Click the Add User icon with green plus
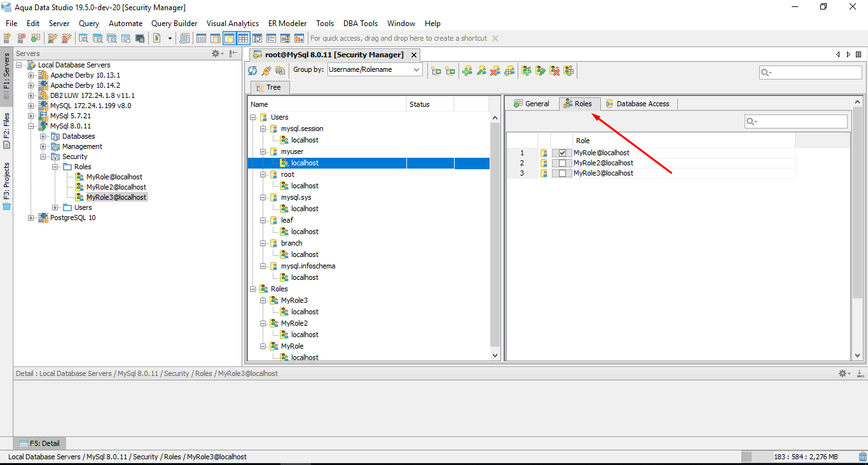This screenshot has width=868, height=465. (467, 70)
